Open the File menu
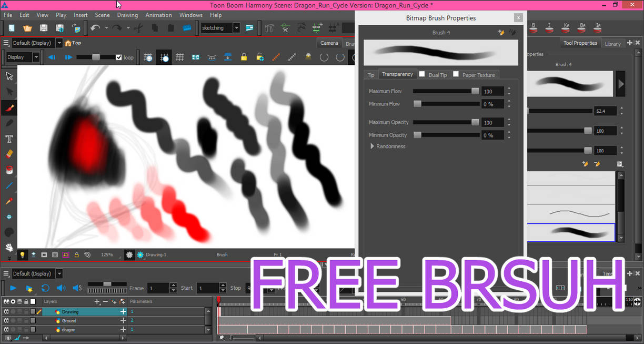 (x=8, y=15)
